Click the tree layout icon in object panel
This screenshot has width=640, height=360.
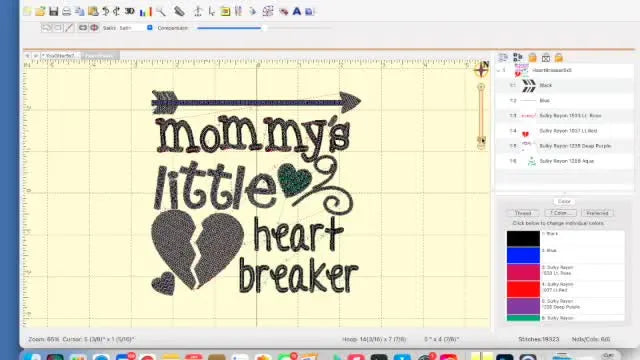(x=518, y=58)
